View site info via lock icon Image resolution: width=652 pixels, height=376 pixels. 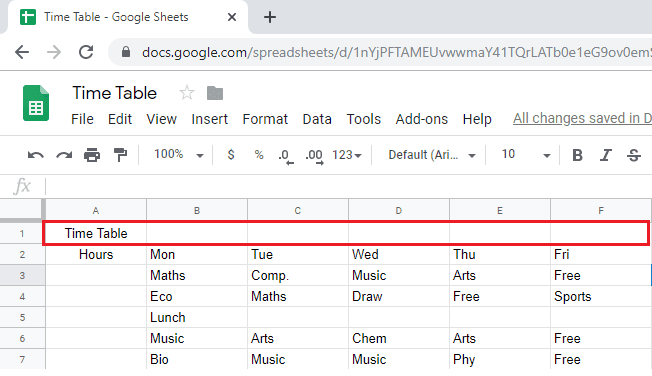point(126,52)
